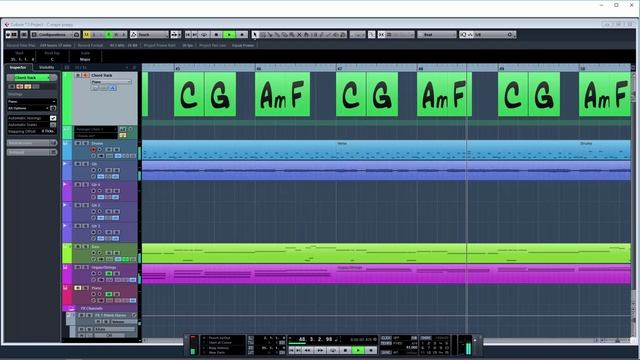
Task: Click the auto-scroll icon beside Snap
Action: [371, 35]
